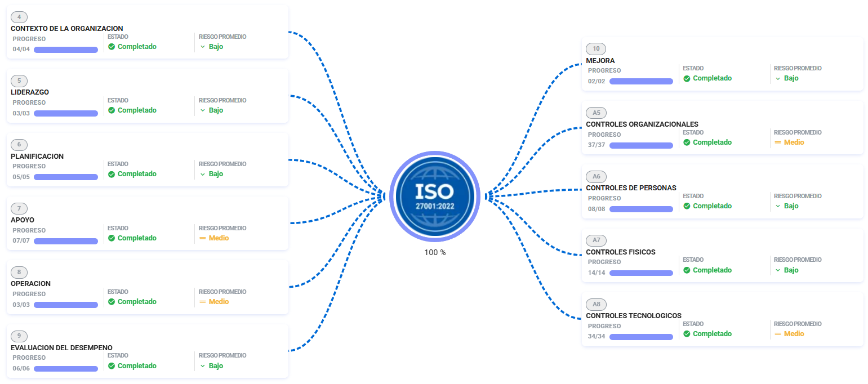Screen dimensions: 868x384
Task: Open the PLANIFICACION title
Action: coord(37,157)
